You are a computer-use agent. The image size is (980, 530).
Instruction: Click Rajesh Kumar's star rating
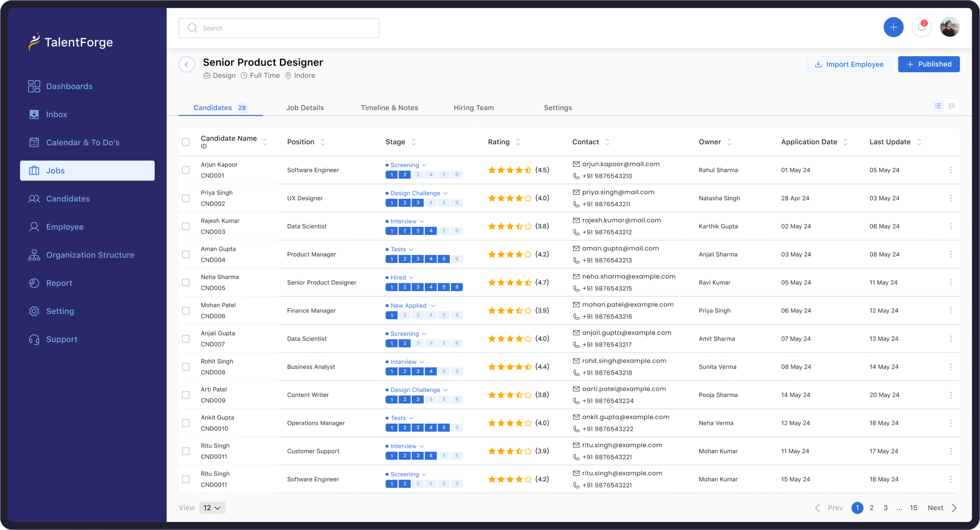(x=510, y=227)
